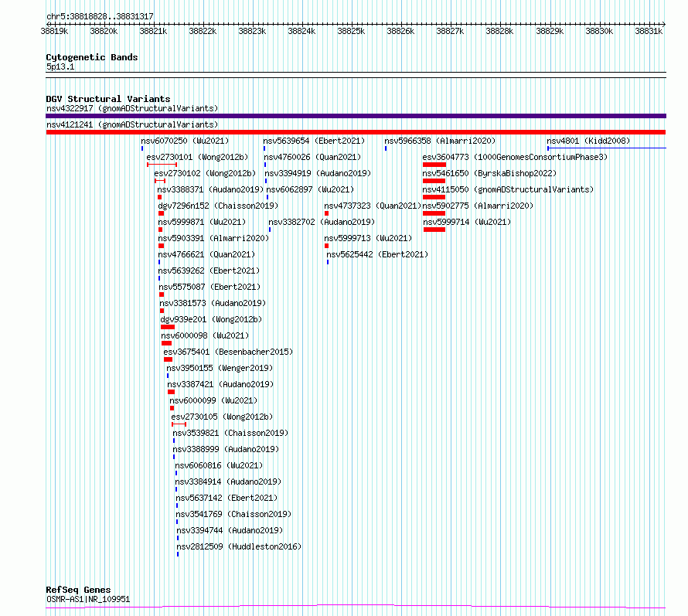Open nsv6070250 (Wu2021) variant label
This screenshot has width=688, height=616.
[x=185, y=141]
